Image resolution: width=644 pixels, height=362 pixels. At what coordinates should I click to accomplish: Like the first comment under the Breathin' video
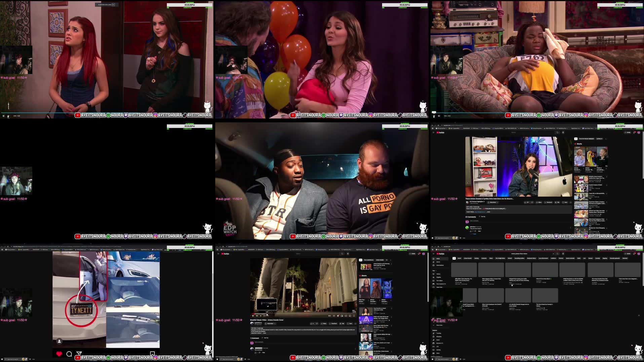(x=256, y=353)
